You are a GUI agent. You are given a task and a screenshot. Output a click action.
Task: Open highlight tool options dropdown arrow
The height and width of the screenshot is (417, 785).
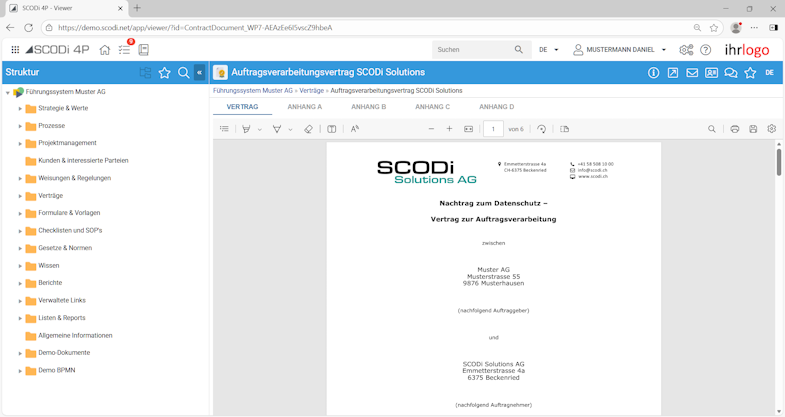click(x=259, y=130)
